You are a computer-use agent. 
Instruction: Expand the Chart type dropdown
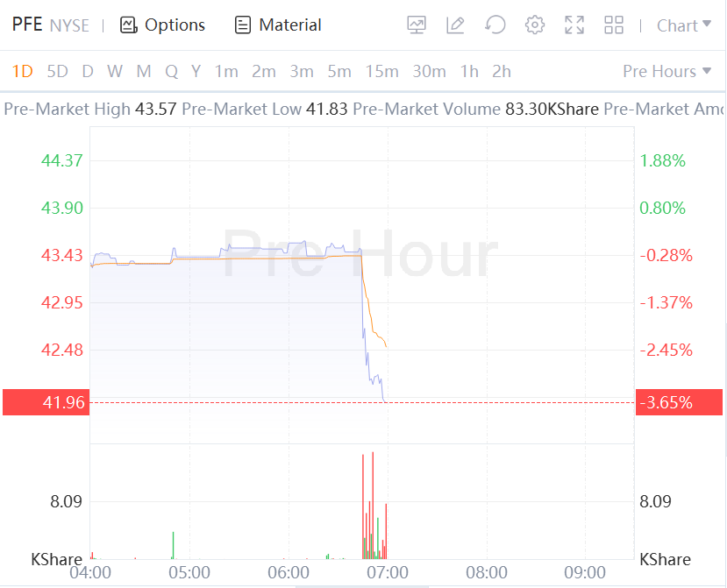click(x=684, y=25)
